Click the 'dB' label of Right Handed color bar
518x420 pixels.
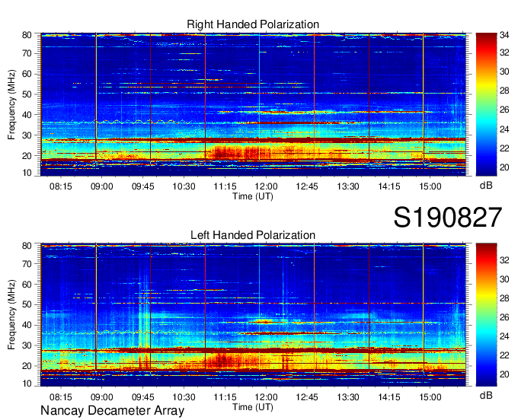pyautogui.click(x=486, y=186)
